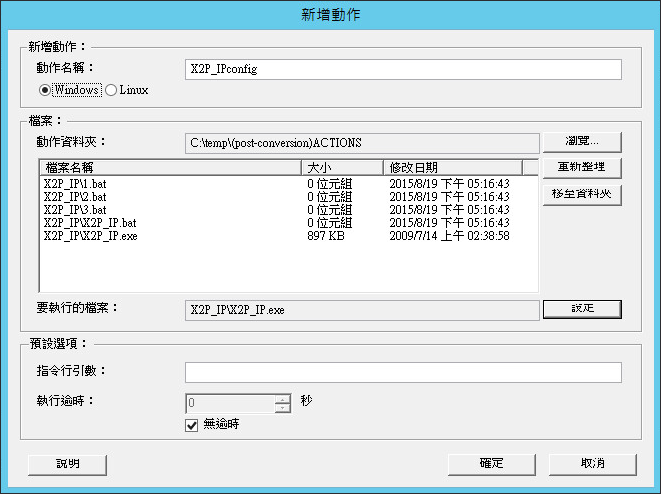Viewport: 661px width, 494px height.
Task: Confirm with the 確定 button
Action: point(490,464)
